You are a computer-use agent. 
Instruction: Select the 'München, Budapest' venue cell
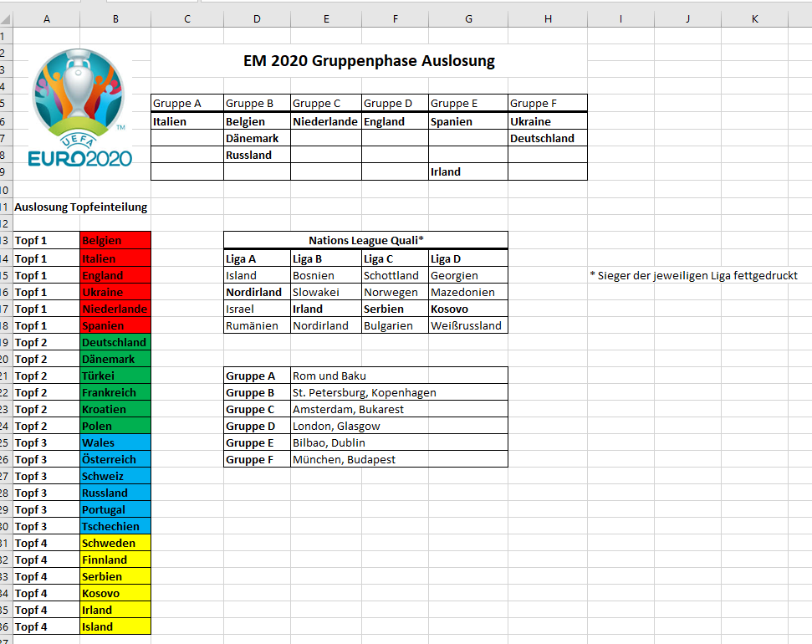click(399, 459)
